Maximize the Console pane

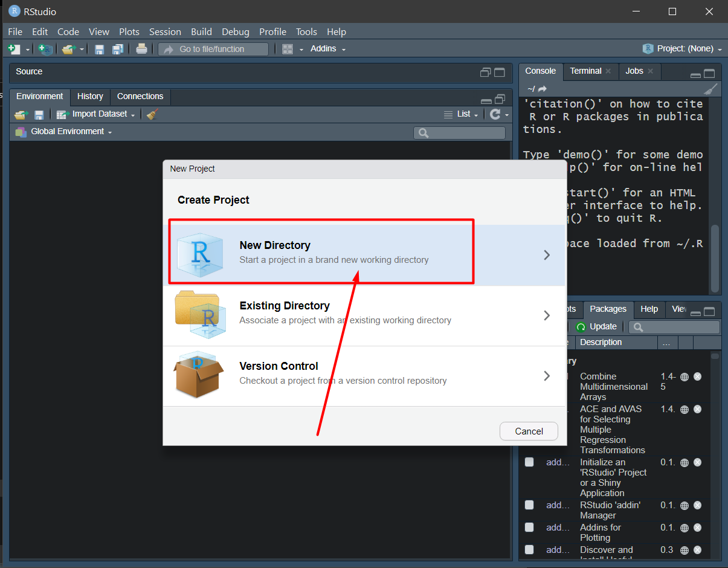click(709, 74)
